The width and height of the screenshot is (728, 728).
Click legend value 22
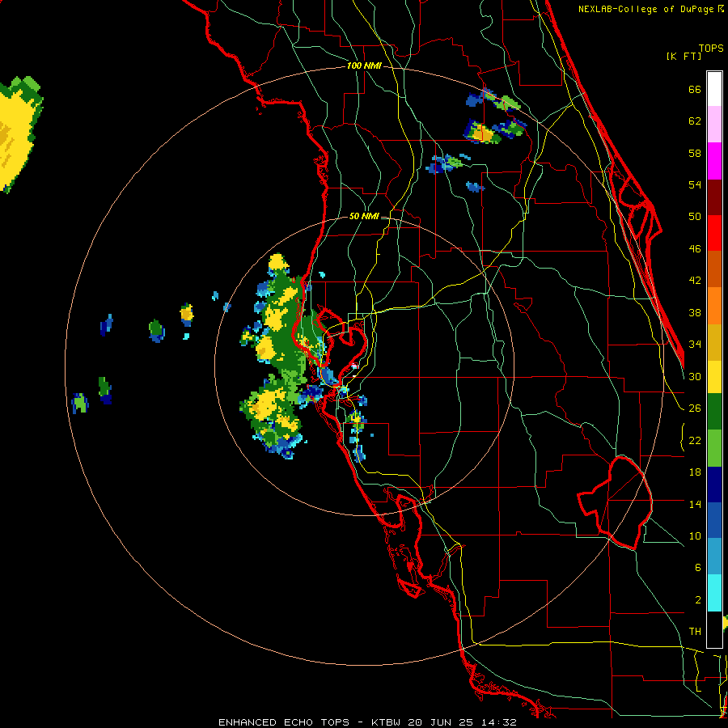695,441
